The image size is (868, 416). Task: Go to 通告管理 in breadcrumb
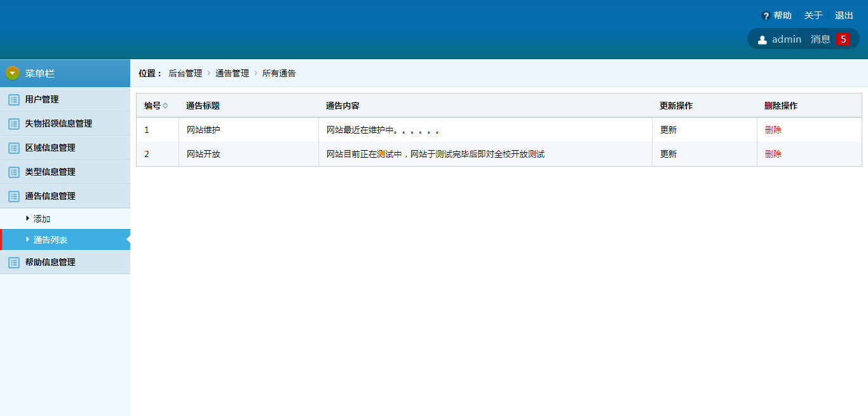(x=232, y=73)
